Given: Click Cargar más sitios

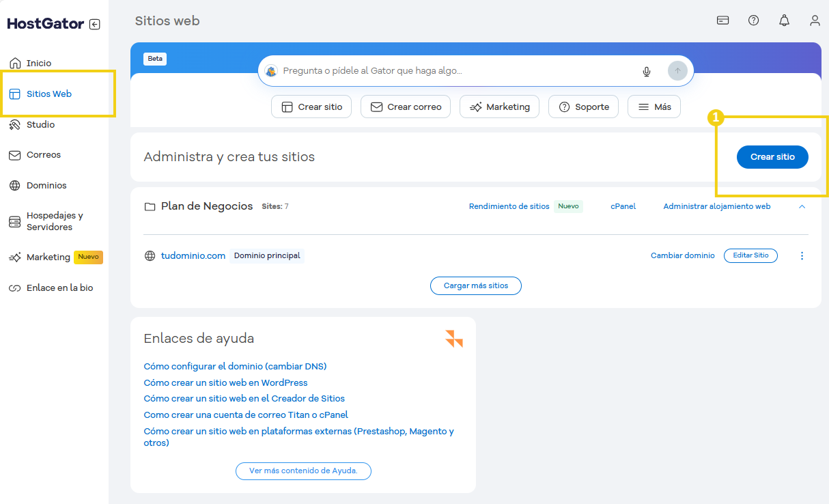Looking at the screenshot, I should click(x=475, y=285).
